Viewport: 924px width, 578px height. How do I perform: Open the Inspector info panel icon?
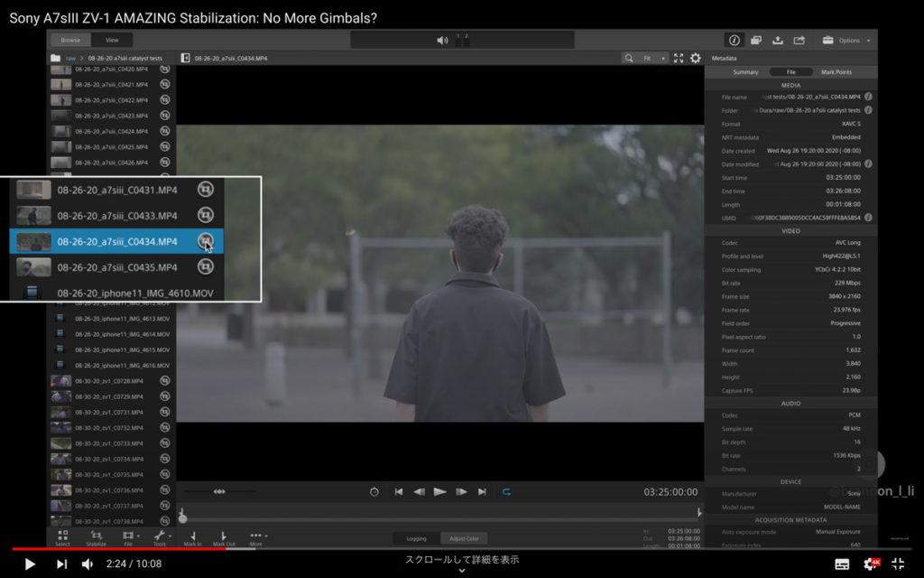[734, 40]
